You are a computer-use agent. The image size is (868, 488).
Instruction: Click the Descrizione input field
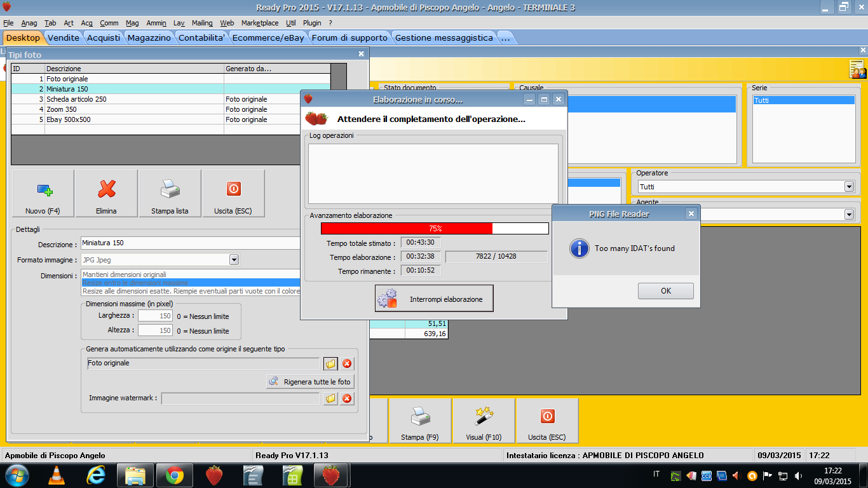click(x=191, y=243)
